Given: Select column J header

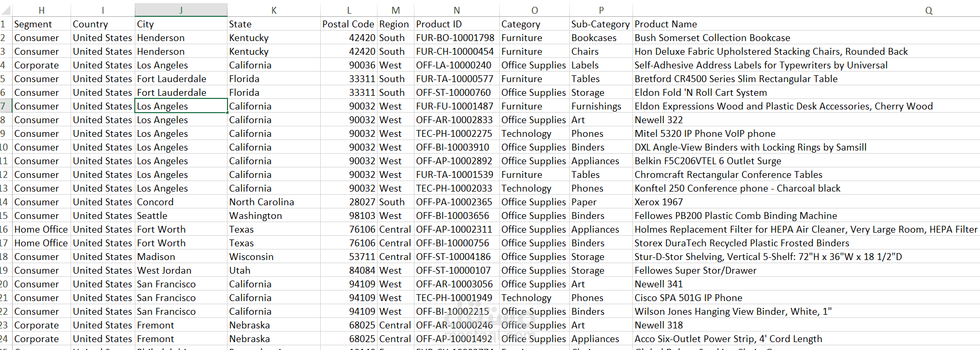Looking at the screenshot, I should click(181, 10).
